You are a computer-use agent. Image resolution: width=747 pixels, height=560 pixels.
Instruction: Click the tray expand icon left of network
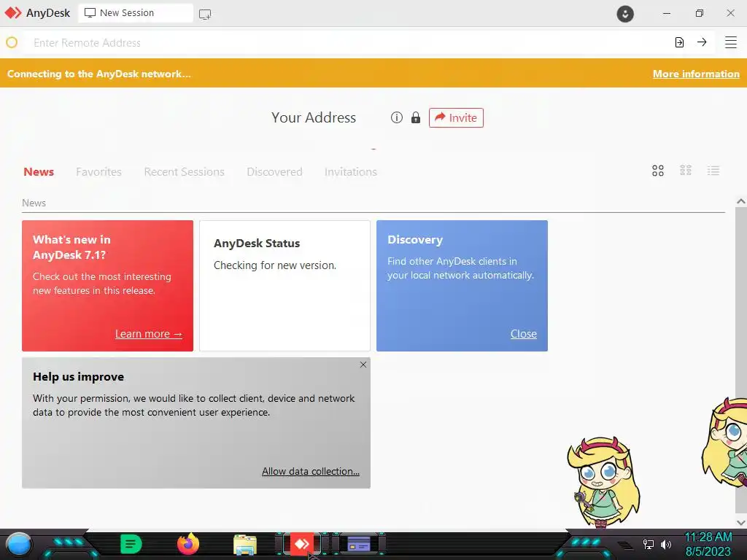(625, 545)
